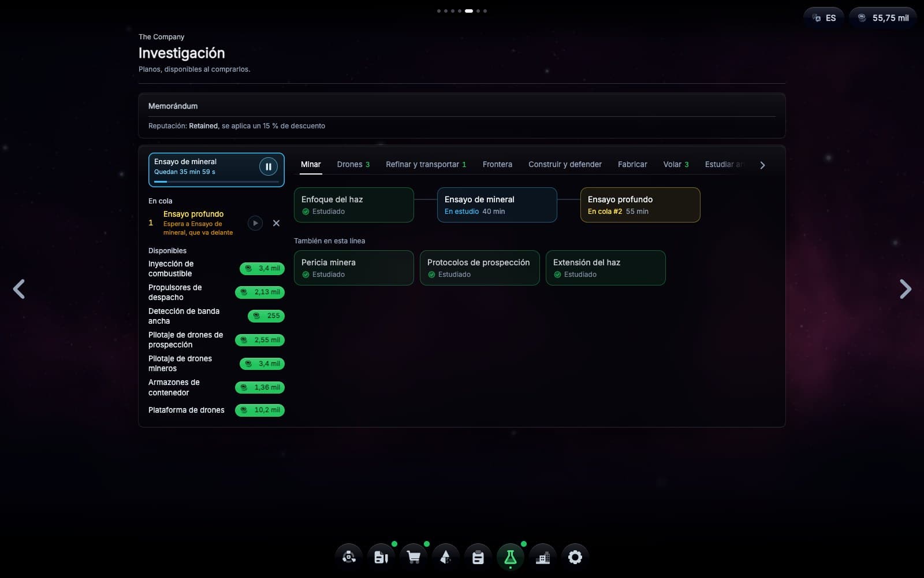Open the settings gear in bottom dock

point(575,557)
